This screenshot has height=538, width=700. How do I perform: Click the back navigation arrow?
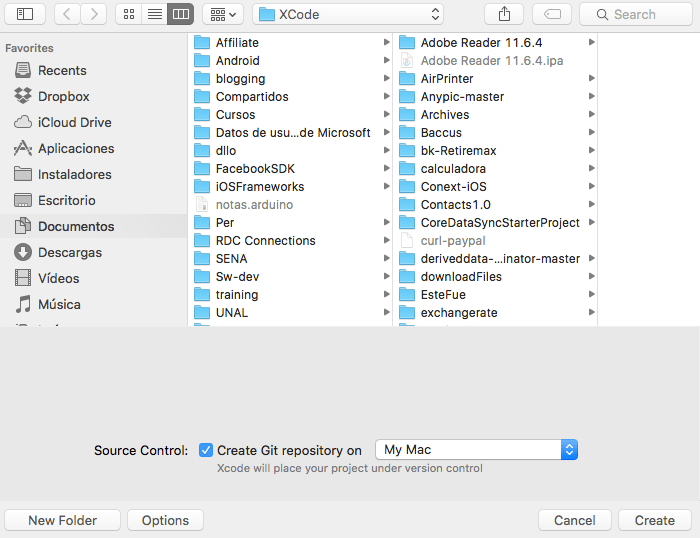pos(66,14)
